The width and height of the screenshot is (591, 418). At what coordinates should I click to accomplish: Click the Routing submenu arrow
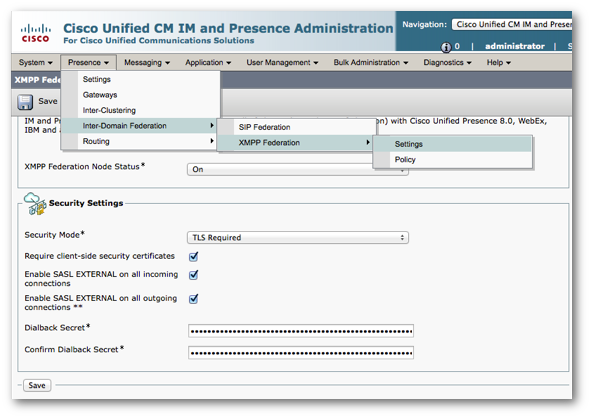212,141
